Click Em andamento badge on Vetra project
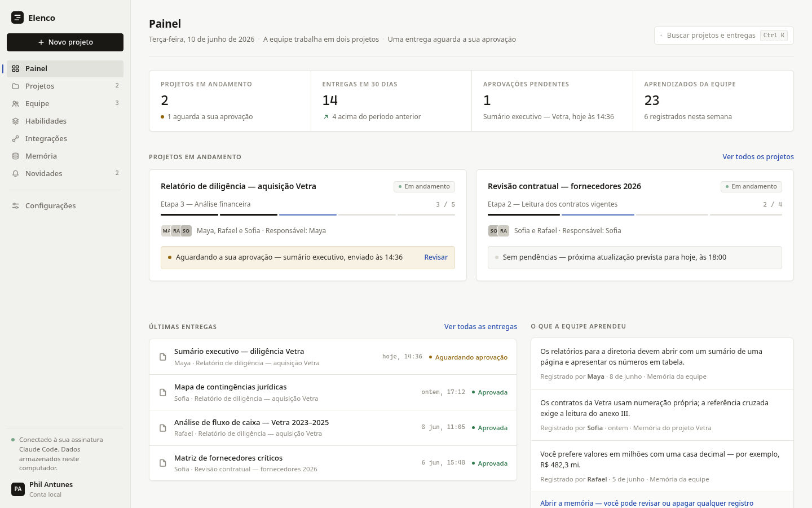 424,187
